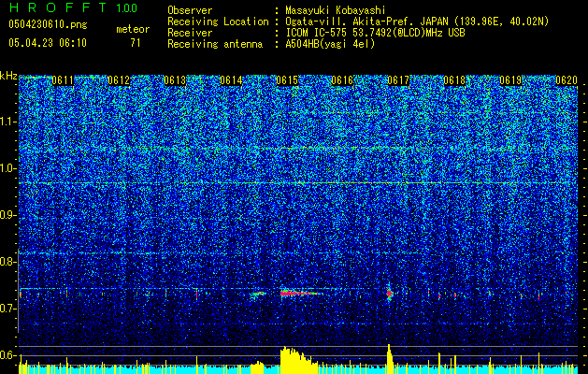This screenshot has width=588, height=374.
Task: Click the wide yellow power hump at 0615
Action: 298,361
